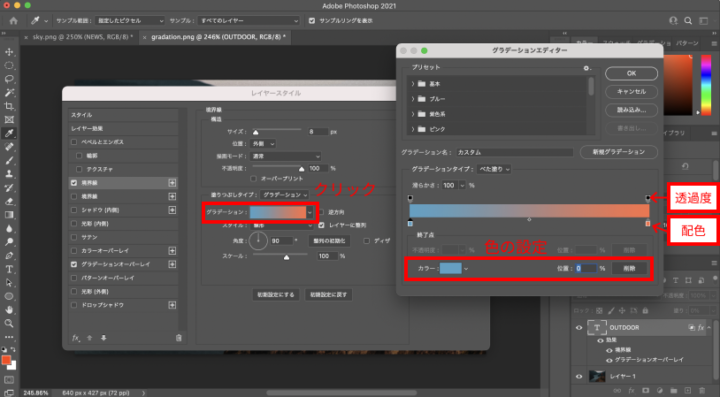Click the 新規グラデーション button
This screenshot has height=397, width=720.
tap(619, 152)
